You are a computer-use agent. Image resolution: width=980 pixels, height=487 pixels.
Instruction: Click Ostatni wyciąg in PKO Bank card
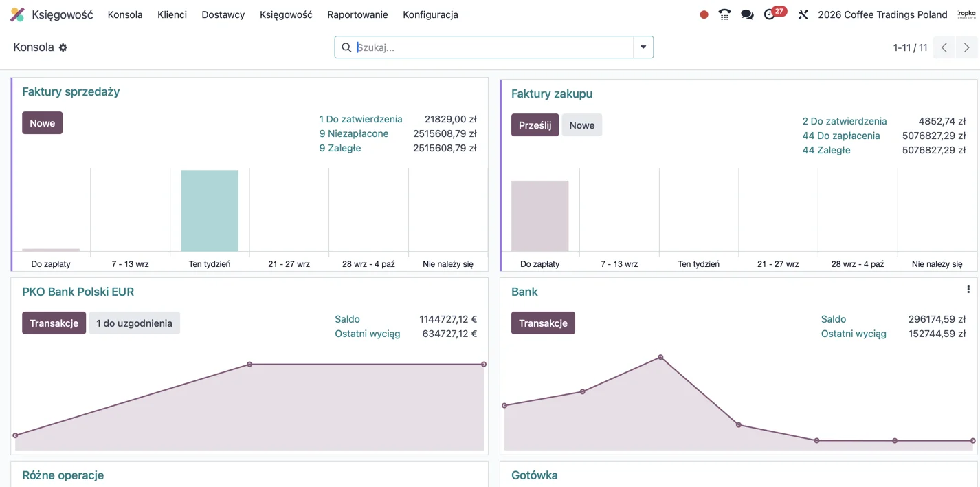click(368, 334)
